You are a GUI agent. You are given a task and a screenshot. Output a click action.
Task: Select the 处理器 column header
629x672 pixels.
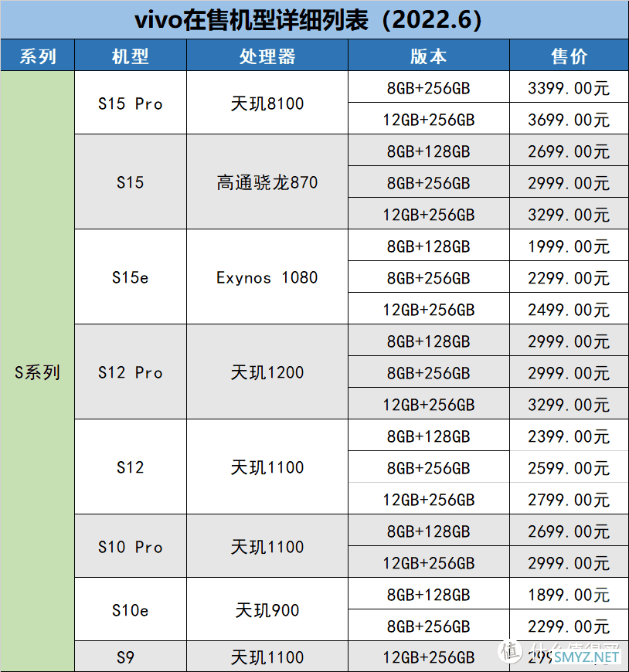(267, 56)
